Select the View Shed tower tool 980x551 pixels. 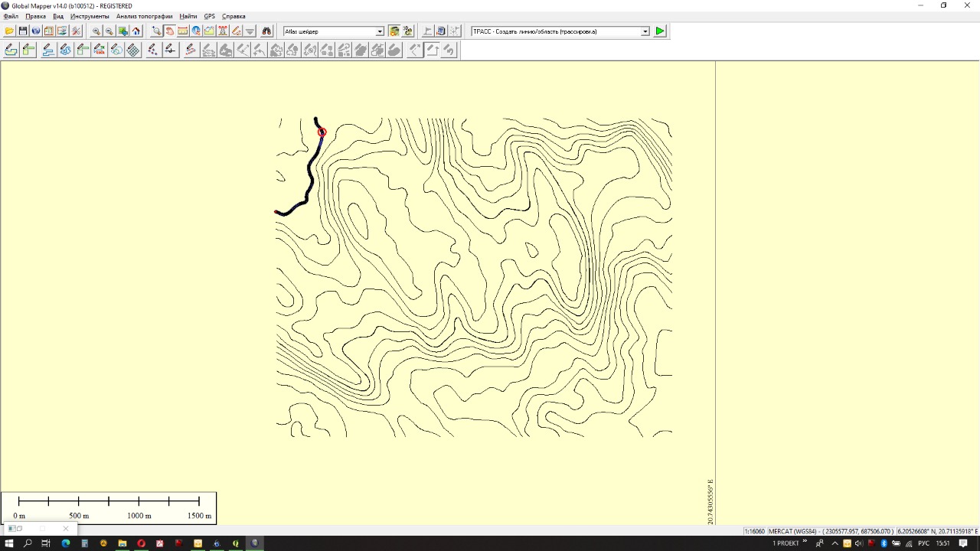pyautogui.click(x=223, y=31)
